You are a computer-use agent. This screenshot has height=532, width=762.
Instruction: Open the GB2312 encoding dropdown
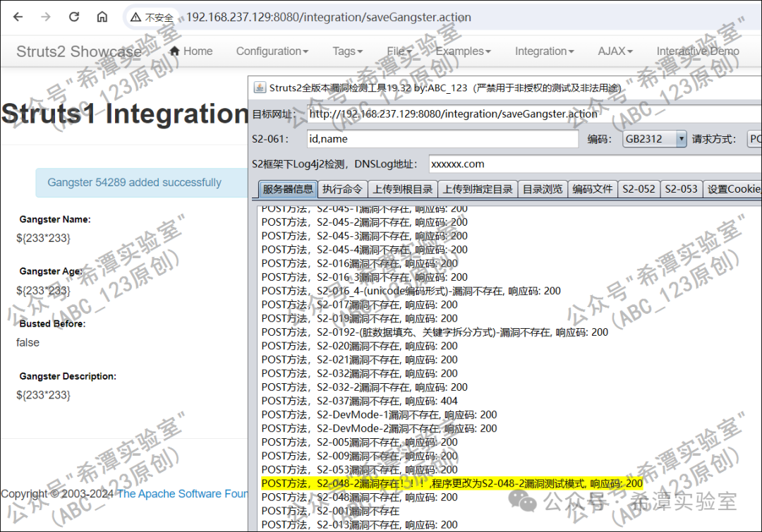click(654, 139)
